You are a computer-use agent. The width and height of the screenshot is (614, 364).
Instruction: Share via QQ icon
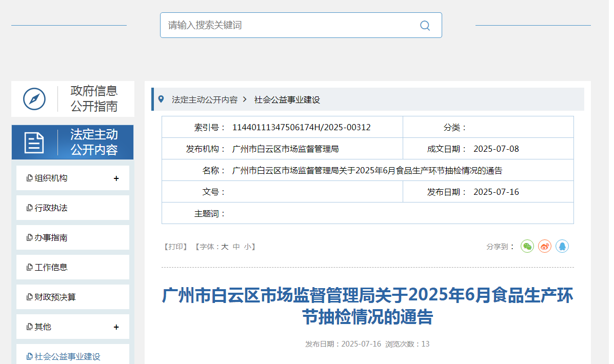pos(562,246)
